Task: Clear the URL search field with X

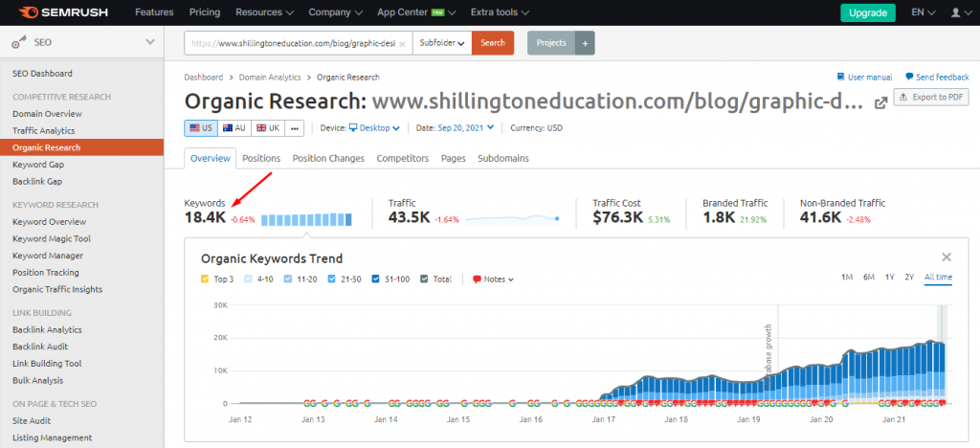Action: click(x=402, y=44)
